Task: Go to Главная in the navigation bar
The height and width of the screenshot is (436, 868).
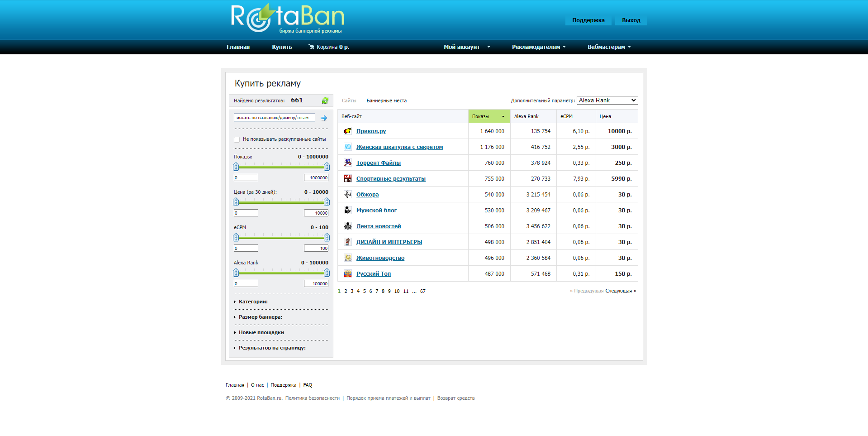Action: 238,47
